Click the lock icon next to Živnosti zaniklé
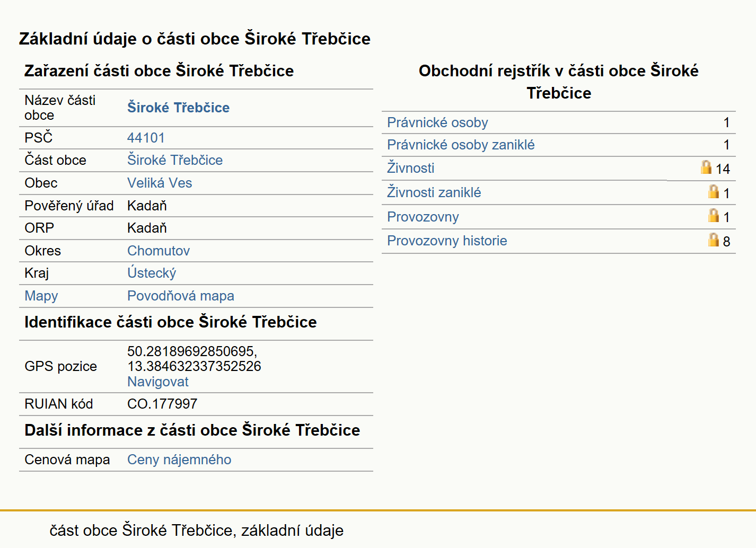This screenshot has width=756, height=548. pyautogui.click(x=714, y=191)
